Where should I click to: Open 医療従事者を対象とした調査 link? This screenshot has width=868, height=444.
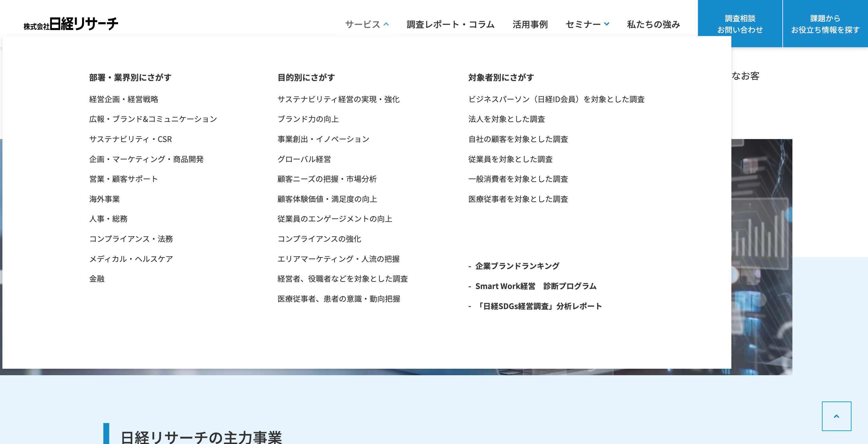pyautogui.click(x=518, y=199)
